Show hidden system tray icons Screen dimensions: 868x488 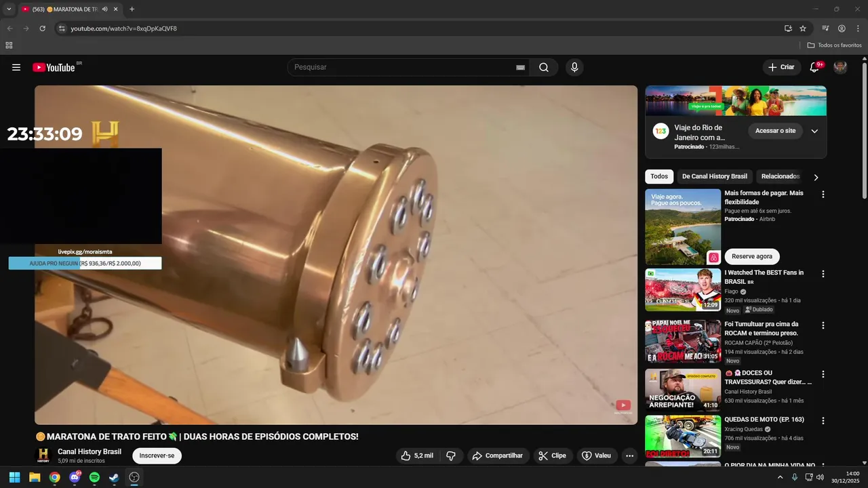[780, 477]
